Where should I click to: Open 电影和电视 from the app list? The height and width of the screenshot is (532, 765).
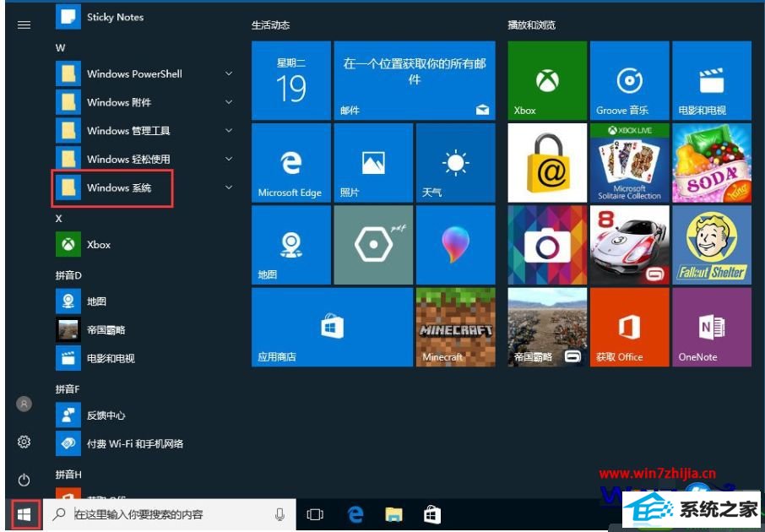pos(146,358)
